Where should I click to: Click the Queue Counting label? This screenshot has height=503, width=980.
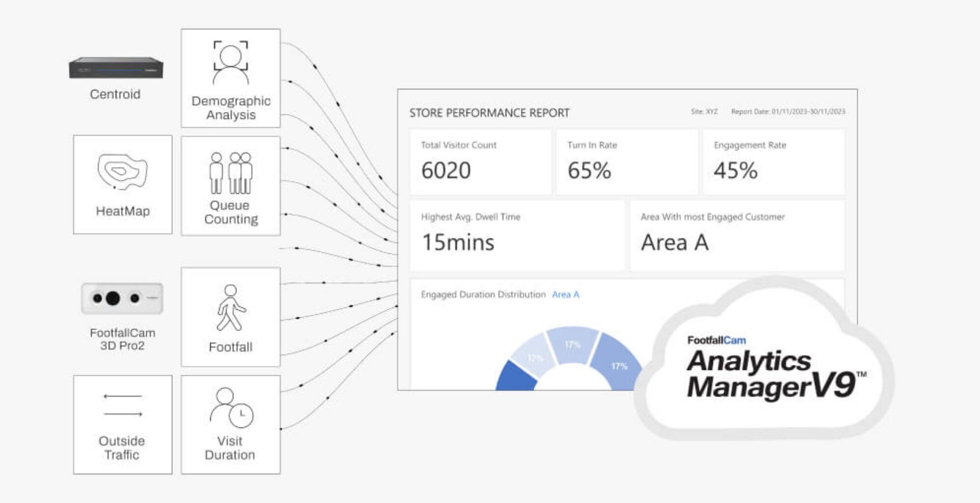coord(231,212)
